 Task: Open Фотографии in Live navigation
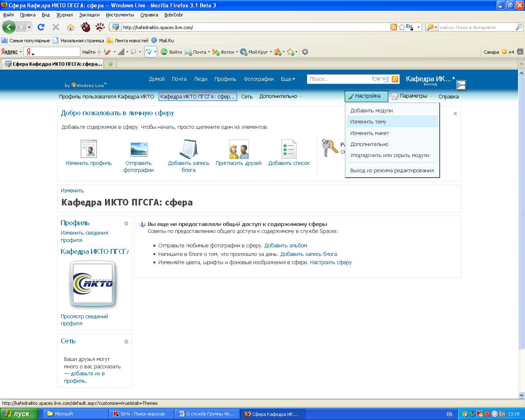click(x=259, y=79)
